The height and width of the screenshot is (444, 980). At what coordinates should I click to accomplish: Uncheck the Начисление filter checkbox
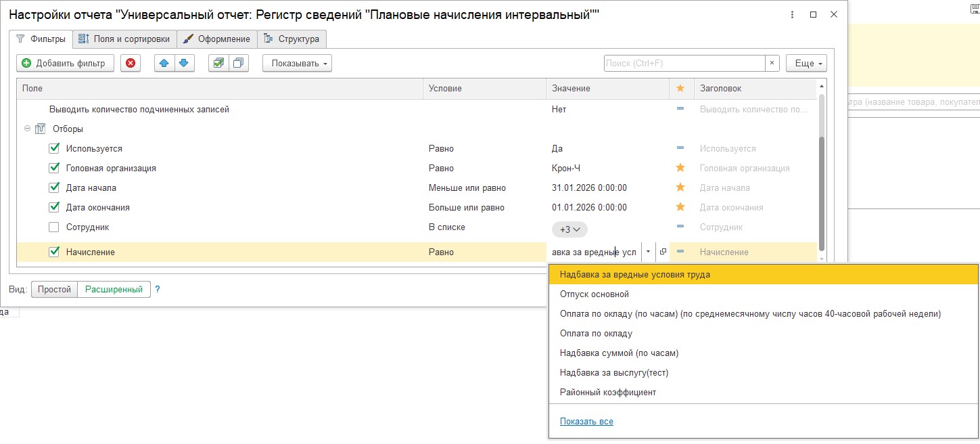[x=55, y=252]
